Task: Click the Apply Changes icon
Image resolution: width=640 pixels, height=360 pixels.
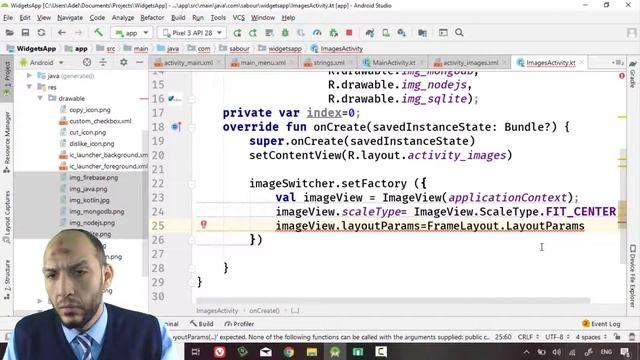Action: coord(253,33)
